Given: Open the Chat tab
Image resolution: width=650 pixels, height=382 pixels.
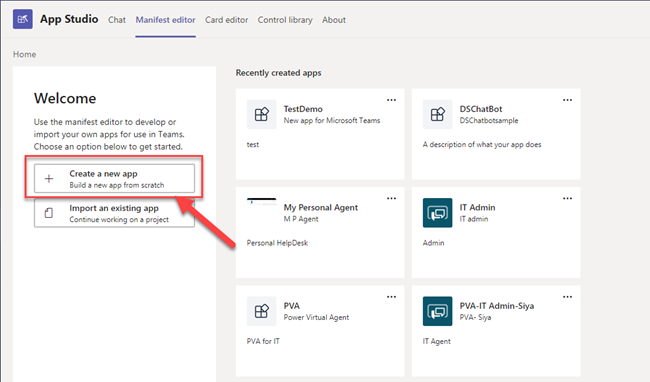Looking at the screenshot, I should (x=117, y=20).
